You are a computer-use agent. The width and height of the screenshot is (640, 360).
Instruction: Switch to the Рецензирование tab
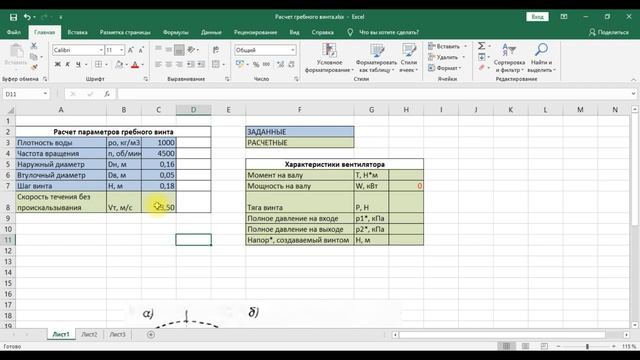pyautogui.click(x=256, y=32)
